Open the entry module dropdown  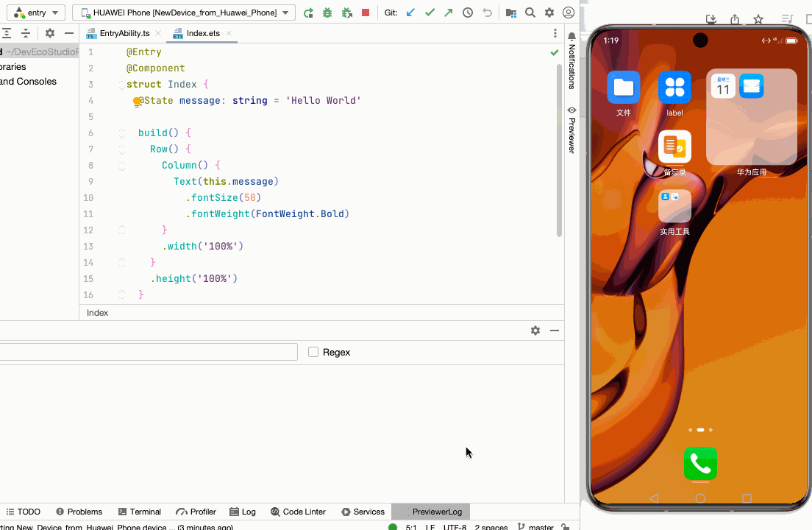pyautogui.click(x=36, y=13)
